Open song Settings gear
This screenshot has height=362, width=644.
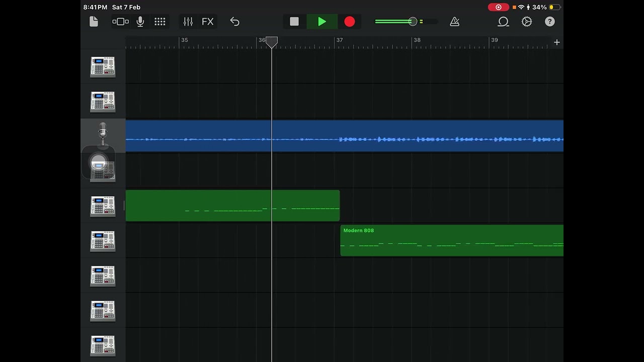coord(527,22)
